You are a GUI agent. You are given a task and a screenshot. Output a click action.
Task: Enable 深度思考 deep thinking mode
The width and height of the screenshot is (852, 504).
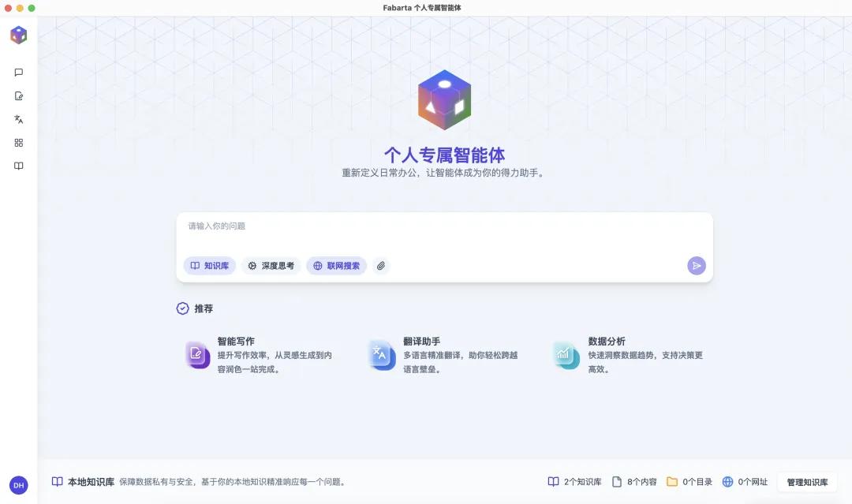click(x=271, y=266)
